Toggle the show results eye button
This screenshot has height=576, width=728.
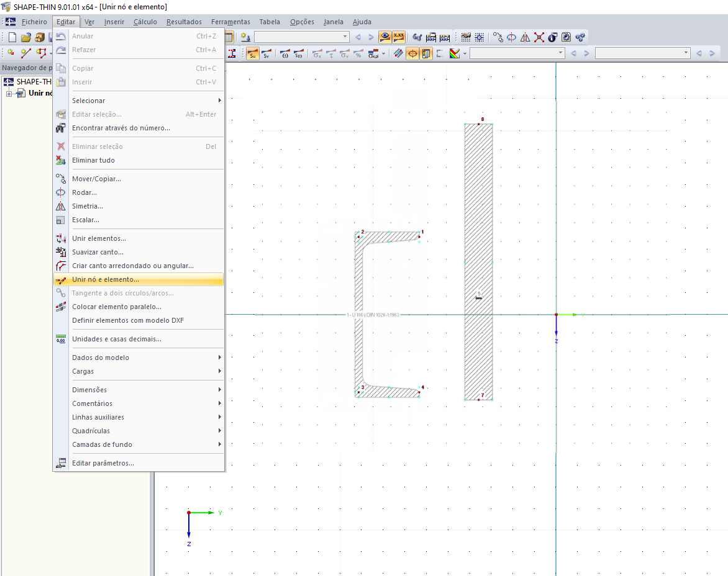(x=385, y=37)
